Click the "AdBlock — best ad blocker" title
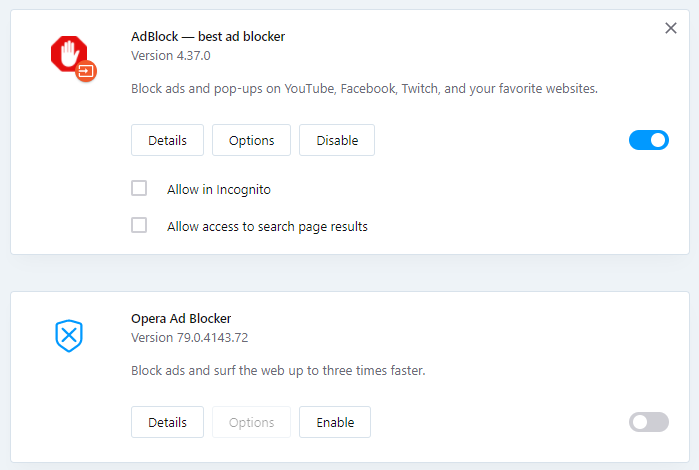This screenshot has width=699, height=470. 208,36
